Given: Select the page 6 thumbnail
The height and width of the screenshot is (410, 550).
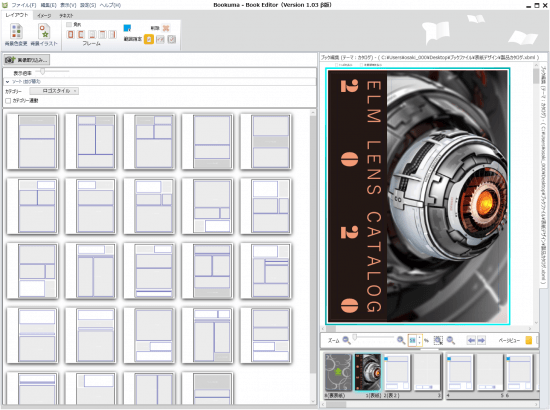Looking at the screenshot, I should click(519, 372).
